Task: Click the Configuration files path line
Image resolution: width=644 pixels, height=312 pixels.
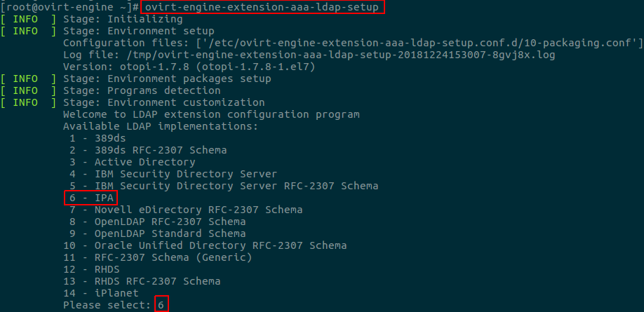Action: coord(353,43)
